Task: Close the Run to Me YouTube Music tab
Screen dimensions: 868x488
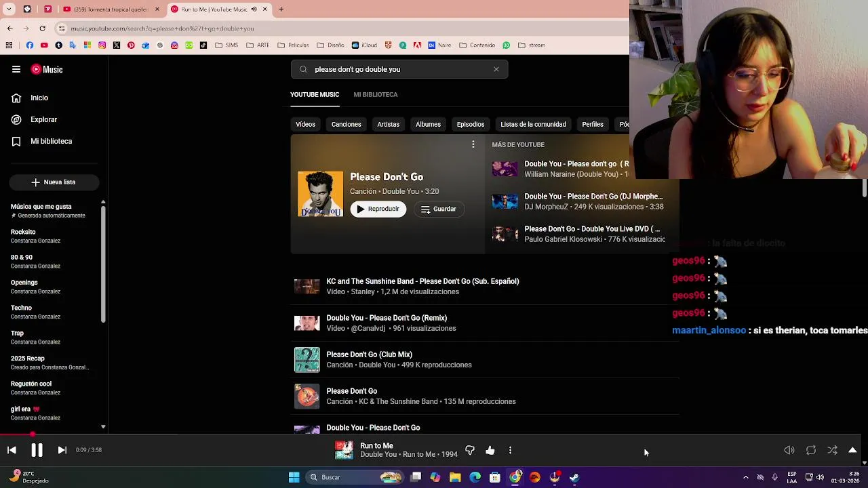Action: (x=265, y=9)
